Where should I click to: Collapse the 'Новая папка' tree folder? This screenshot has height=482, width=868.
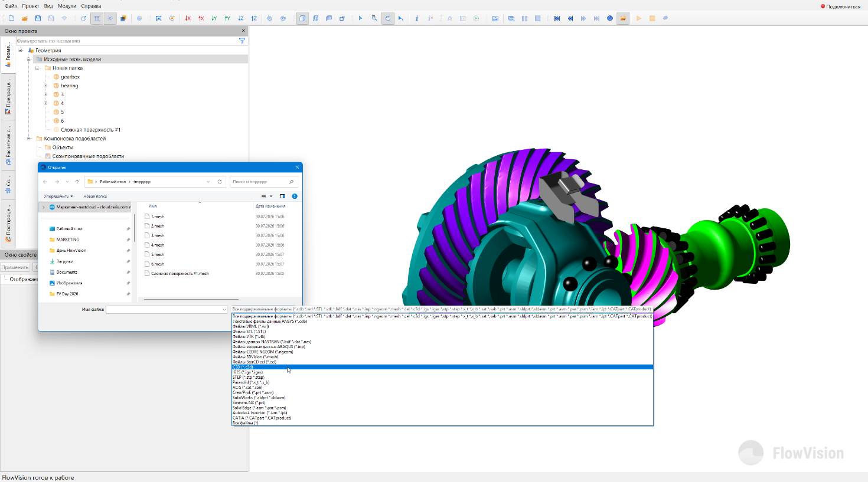coord(37,68)
